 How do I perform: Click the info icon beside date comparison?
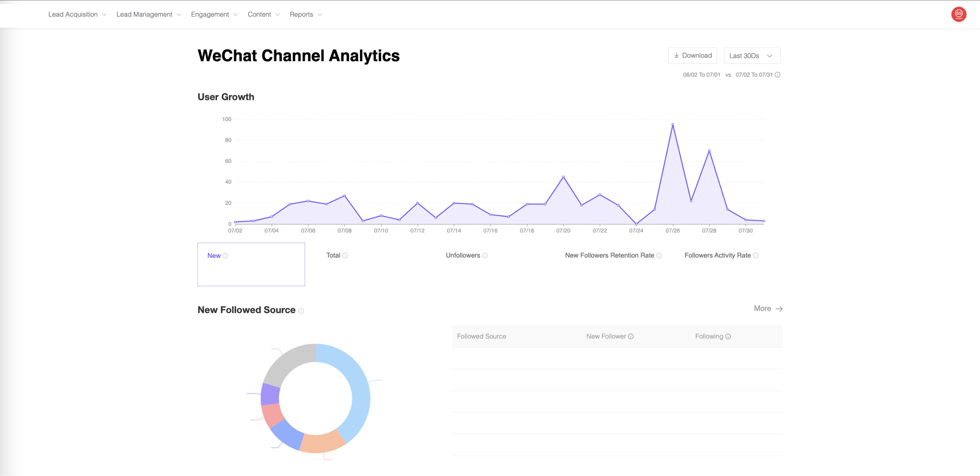pyautogui.click(x=778, y=75)
